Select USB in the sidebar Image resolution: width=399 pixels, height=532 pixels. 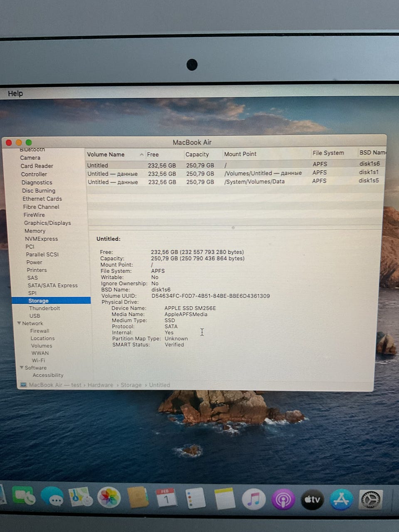pos(35,315)
